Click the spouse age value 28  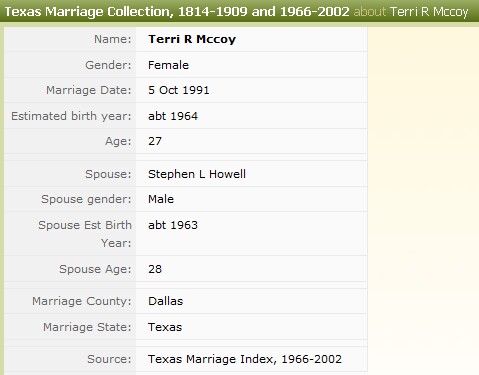click(155, 269)
